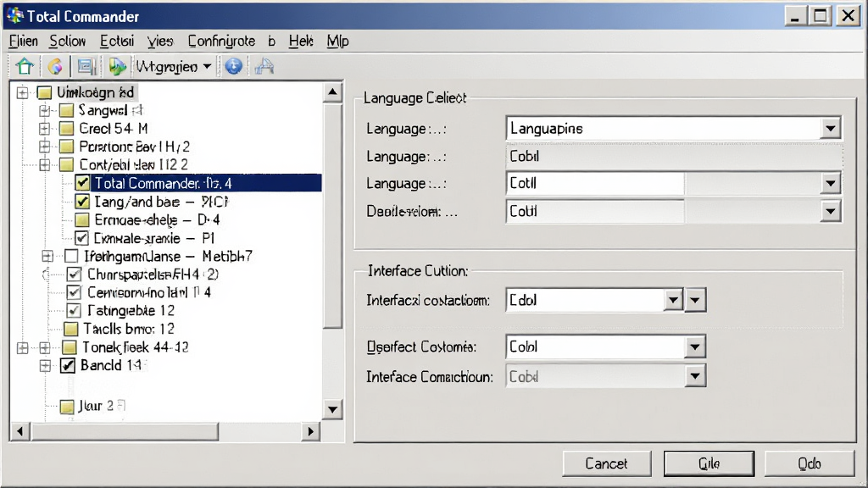Open the 'Elien' menu
This screenshot has height=488, width=868.
point(23,41)
